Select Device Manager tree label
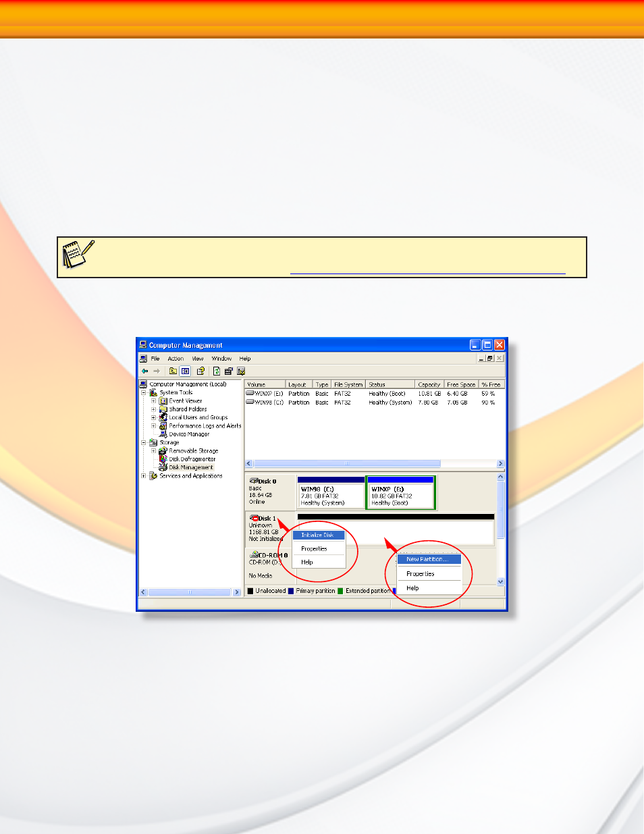 (189, 434)
